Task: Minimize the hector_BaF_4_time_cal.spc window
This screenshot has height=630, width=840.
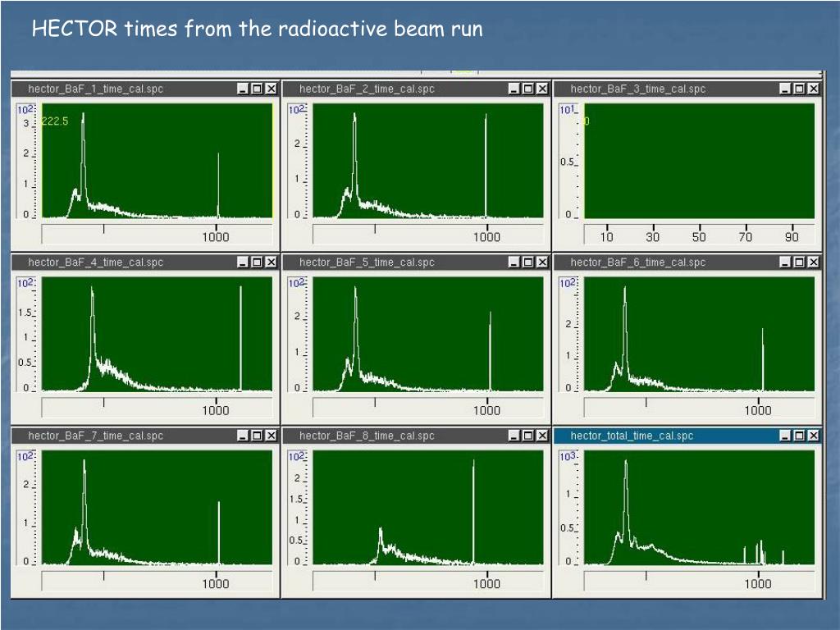Action: click(x=243, y=262)
